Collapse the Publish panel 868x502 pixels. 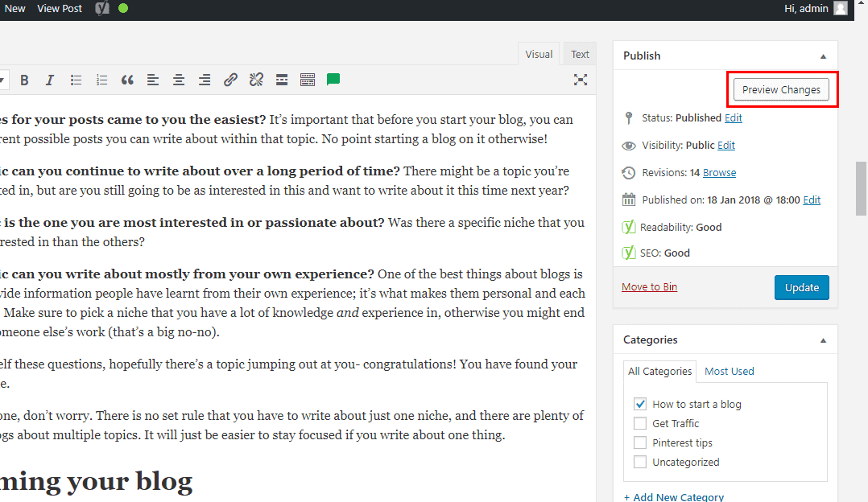pyautogui.click(x=823, y=56)
